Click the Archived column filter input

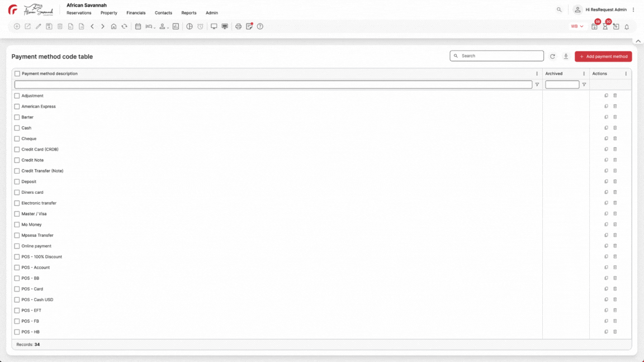pyautogui.click(x=562, y=84)
